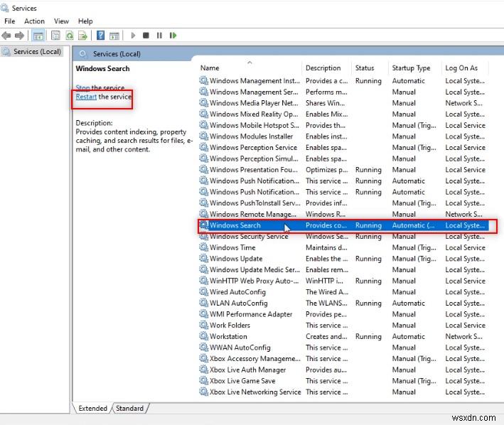504x425 pixels.
Task: Switch to the Standard tab
Action: coord(130,408)
